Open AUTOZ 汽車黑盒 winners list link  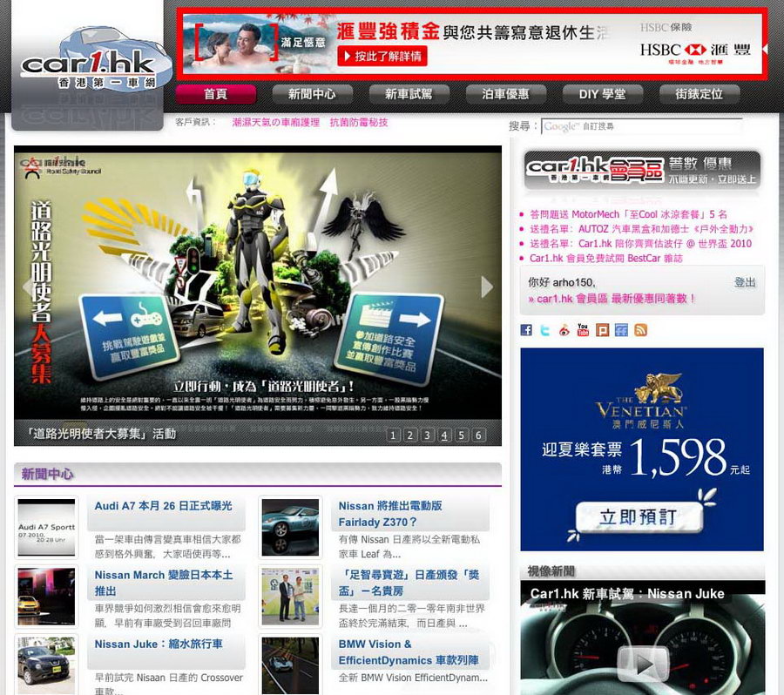[x=641, y=229]
